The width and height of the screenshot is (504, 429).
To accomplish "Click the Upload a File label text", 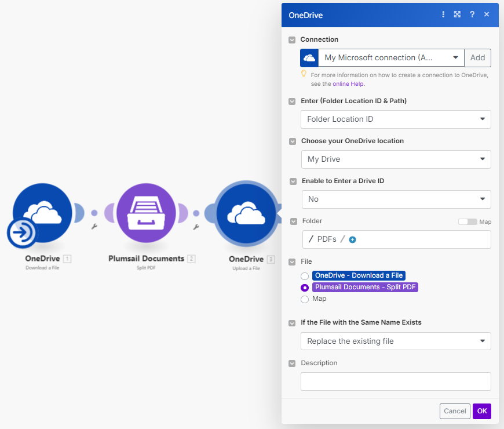I will pyautogui.click(x=246, y=268).
